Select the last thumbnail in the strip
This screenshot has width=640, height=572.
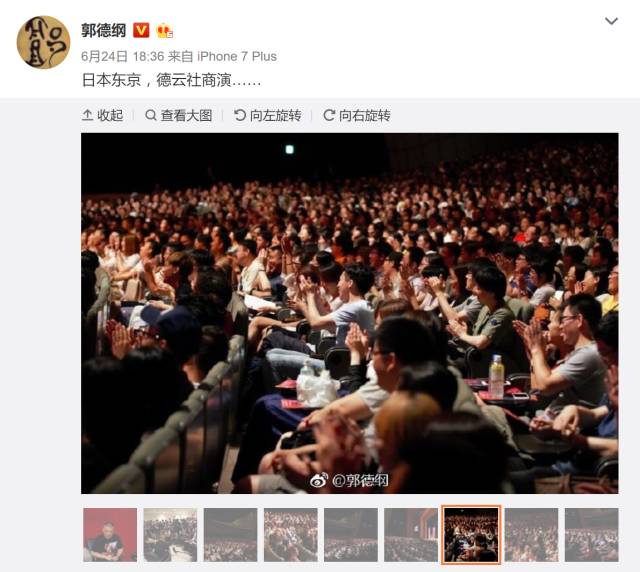point(592,535)
